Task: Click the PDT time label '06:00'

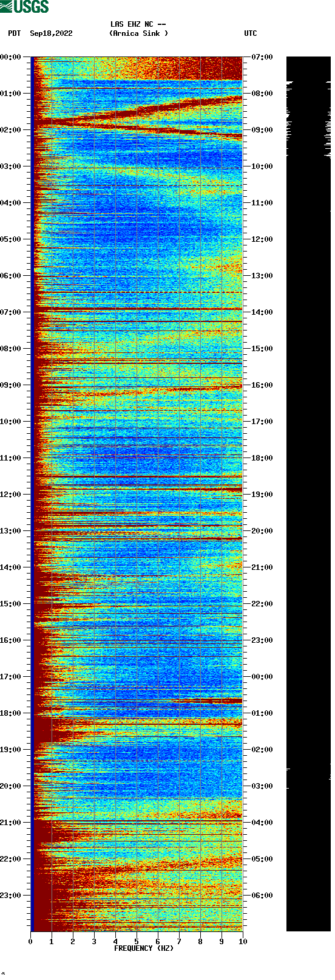Action: (11, 276)
